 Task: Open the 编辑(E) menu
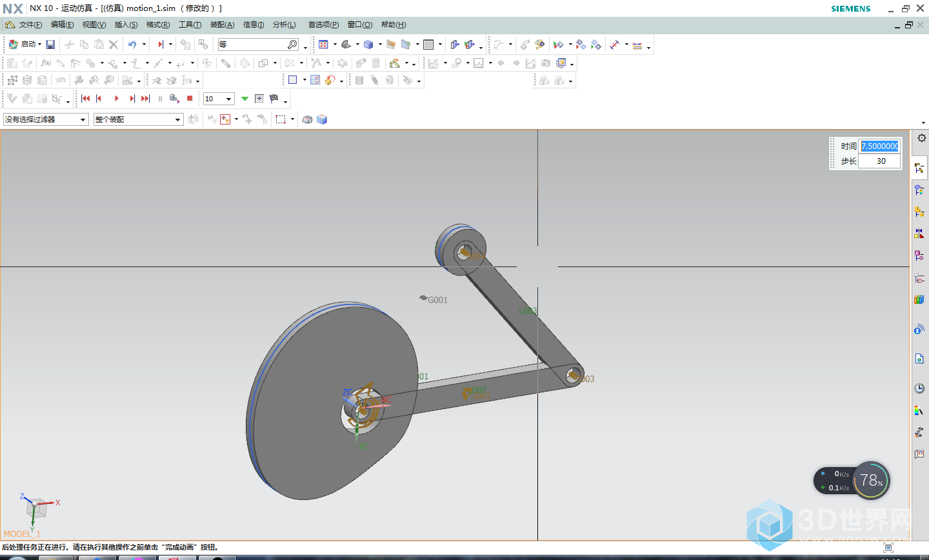pyautogui.click(x=62, y=25)
